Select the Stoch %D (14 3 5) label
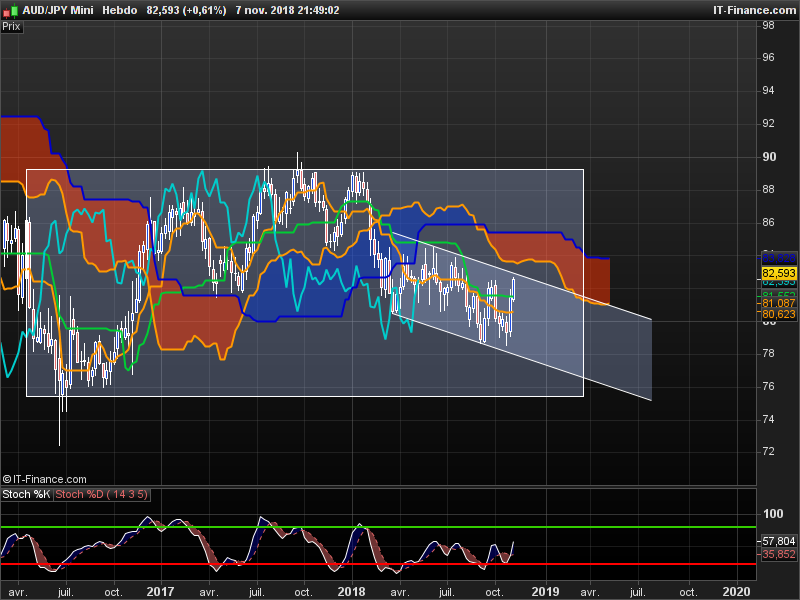Image resolution: width=800 pixels, height=600 pixels. click(101, 494)
